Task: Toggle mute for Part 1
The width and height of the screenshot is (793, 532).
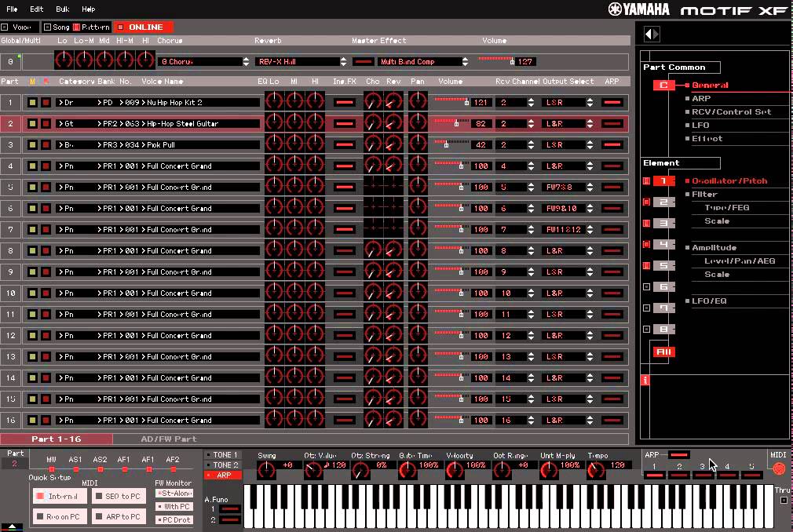Action: [x=32, y=102]
